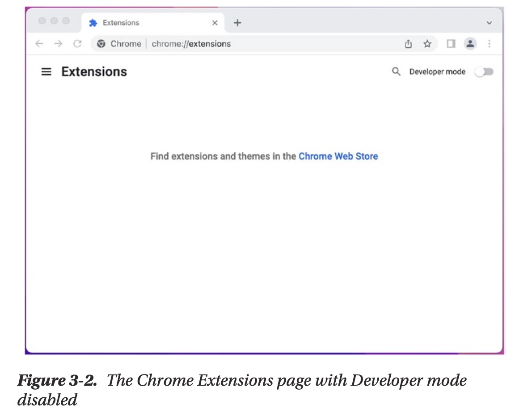
Task: Open the browser side panel
Action: tap(451, 44)
